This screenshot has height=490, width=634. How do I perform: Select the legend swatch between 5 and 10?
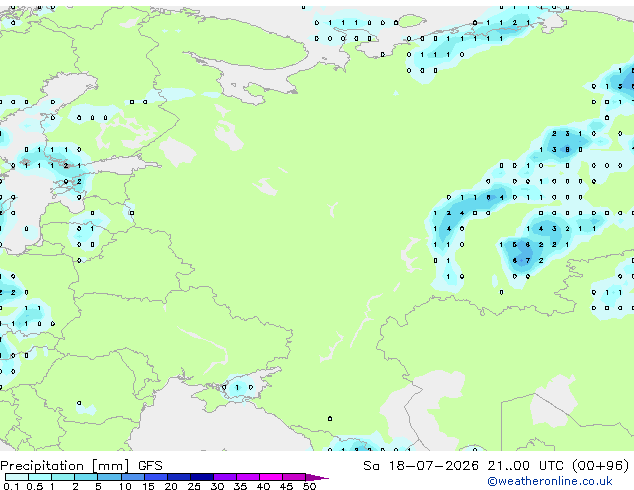coord(110,477)
